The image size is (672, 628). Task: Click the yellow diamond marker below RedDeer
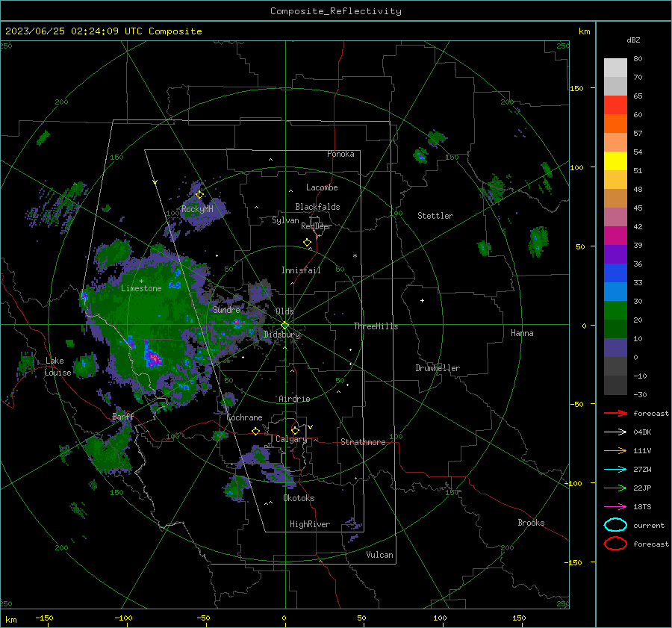[307, 243]
